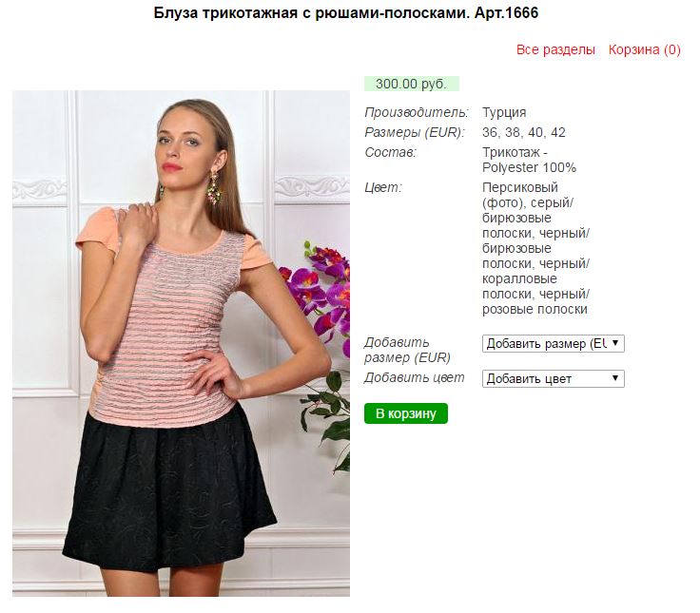700x613 pixels.
Task: Click the sizes text '36, 38, 40, 42'
Action: click(524, 132)
